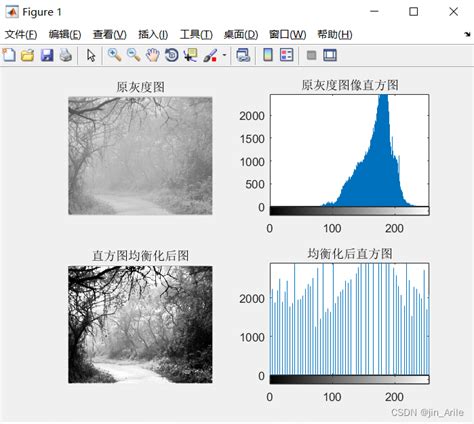Select the Edit Plot arrow tool
The height and width of the screenshot is (424, 474).
[x=91, y=55]
